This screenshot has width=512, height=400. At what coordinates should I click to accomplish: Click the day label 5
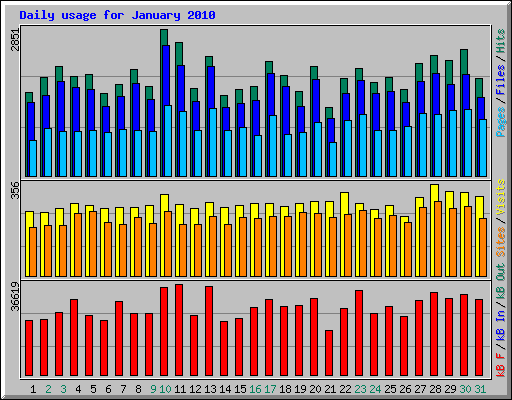point(93,389)
